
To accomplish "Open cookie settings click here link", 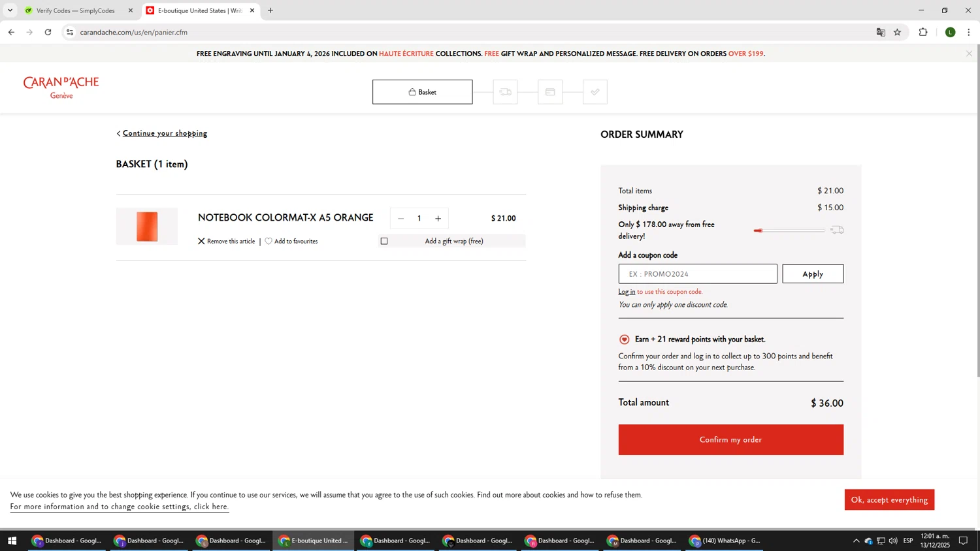I will (x=119, y=507).
